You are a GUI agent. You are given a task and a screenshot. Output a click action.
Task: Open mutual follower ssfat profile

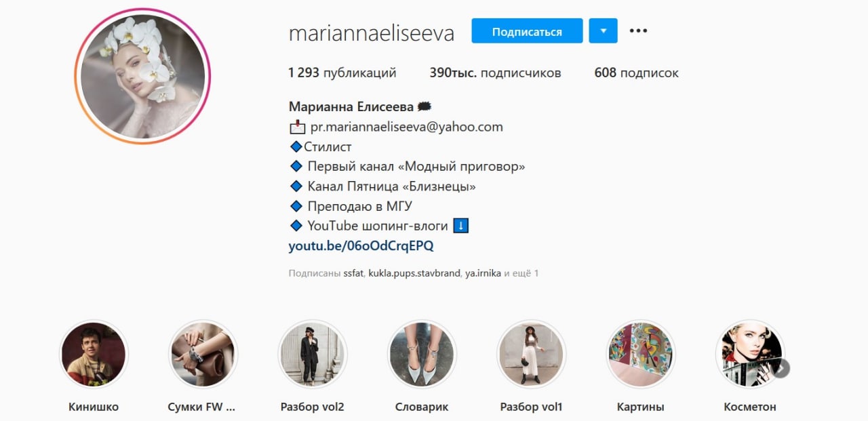[x=353, y=273]
